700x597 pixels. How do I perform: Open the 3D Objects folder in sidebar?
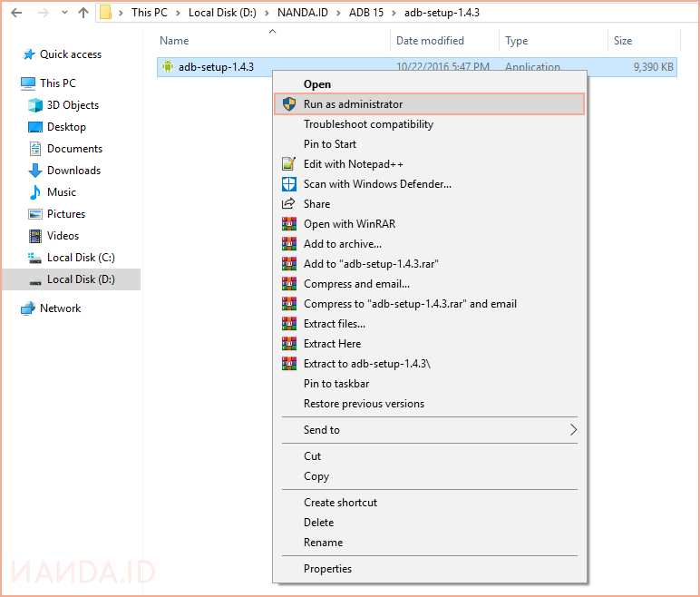(73, 105)
